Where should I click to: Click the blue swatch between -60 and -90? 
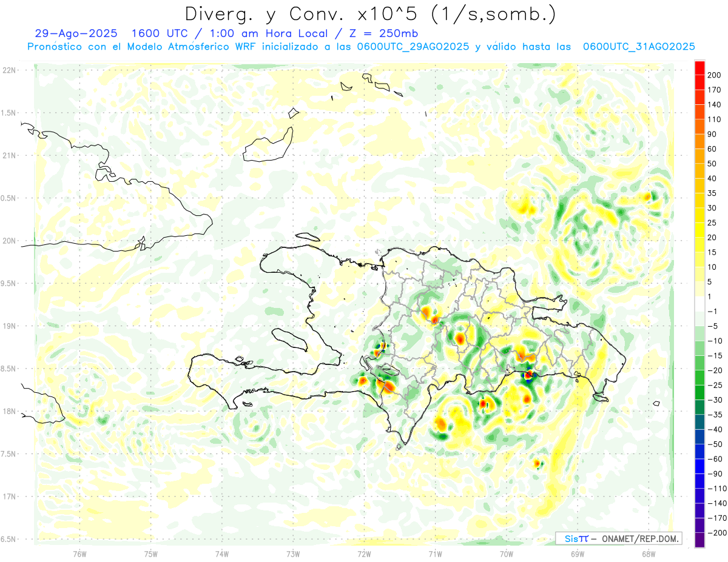click(699, 467)
